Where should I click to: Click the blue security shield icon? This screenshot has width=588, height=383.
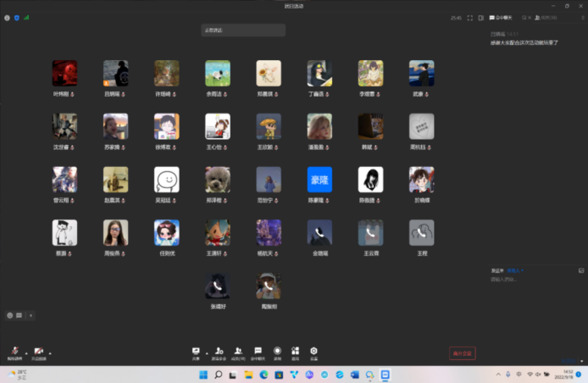pyautogui.click(x=16, y=17)
